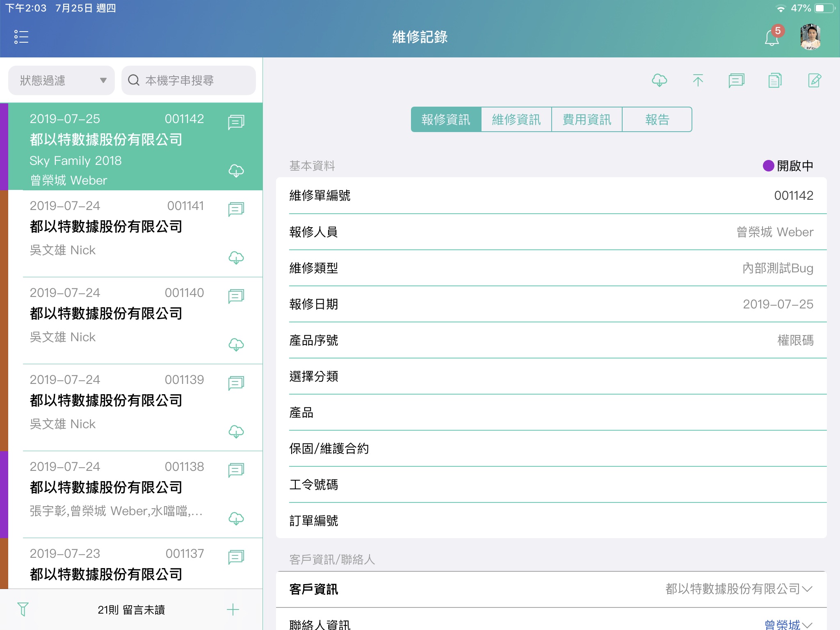Image resolution: width=840 pixels, height=630 pixels.
Task: Switch to 報告 tab
Action: (x=657, y=119)
